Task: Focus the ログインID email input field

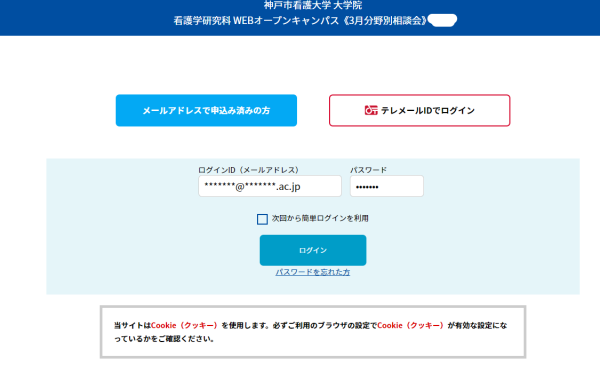Action: click(270, 186)
